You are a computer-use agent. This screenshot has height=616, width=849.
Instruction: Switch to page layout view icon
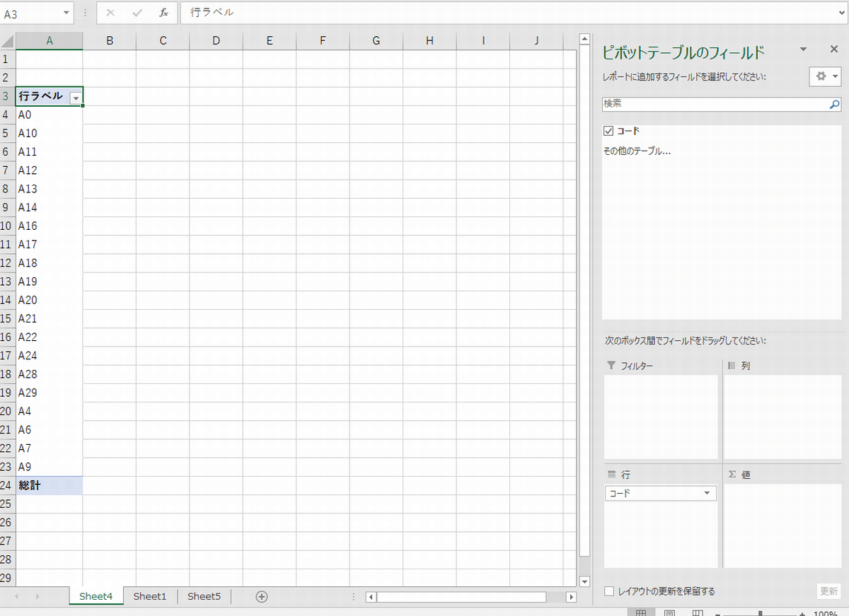pos(669,612)
